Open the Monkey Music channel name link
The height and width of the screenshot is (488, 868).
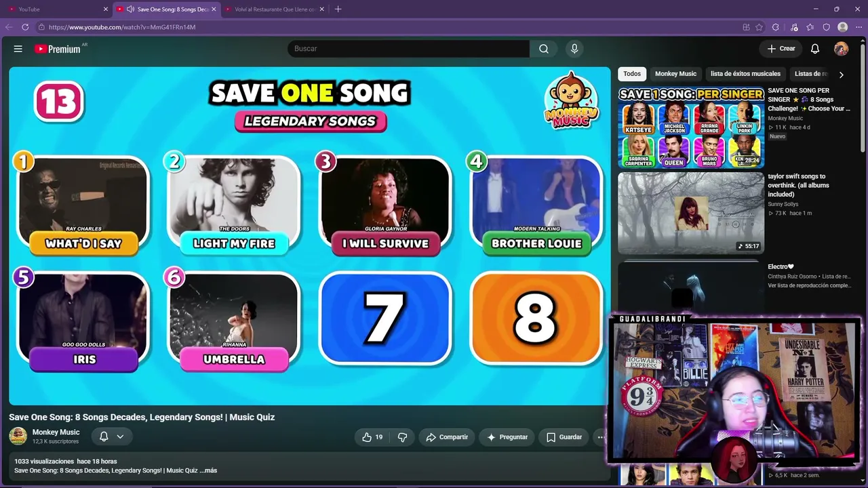click(56, 432)
